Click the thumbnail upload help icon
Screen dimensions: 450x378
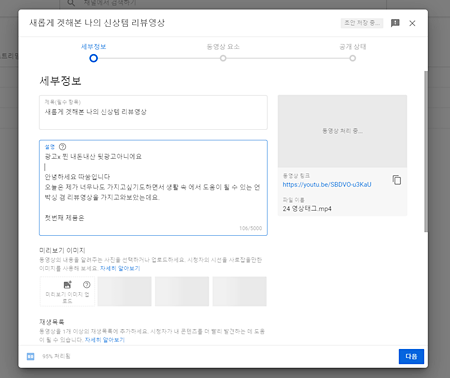pyautogui.click(x=87, y=285)
